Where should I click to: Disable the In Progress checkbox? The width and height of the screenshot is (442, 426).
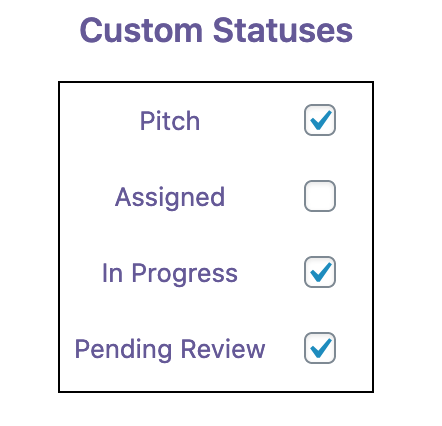tap(320, 272)
